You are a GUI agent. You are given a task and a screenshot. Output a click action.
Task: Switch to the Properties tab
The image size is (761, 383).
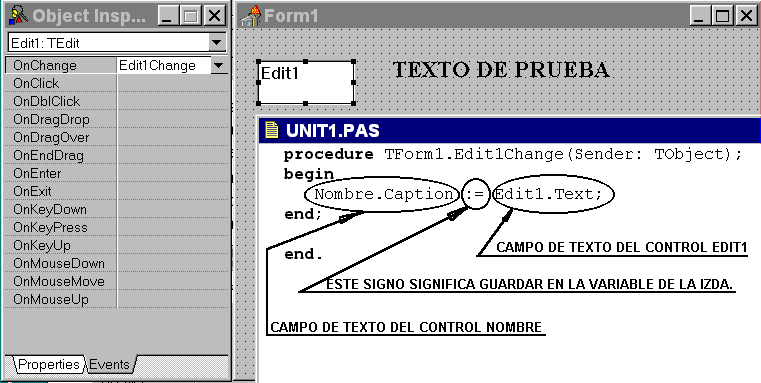tap(49, 365)
